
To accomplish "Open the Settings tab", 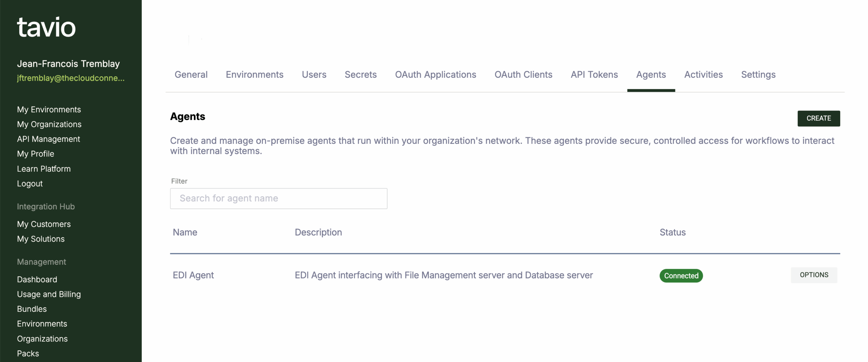I will pyautogui.click(x=758, y=75).
